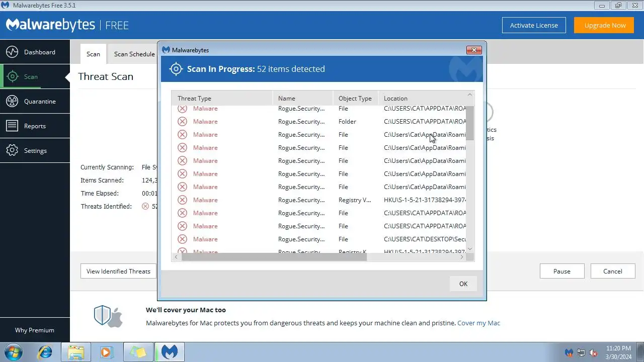Viewport: 644px width, 362px height.
Task: Click the Activate License button
Action: (534, 25)
